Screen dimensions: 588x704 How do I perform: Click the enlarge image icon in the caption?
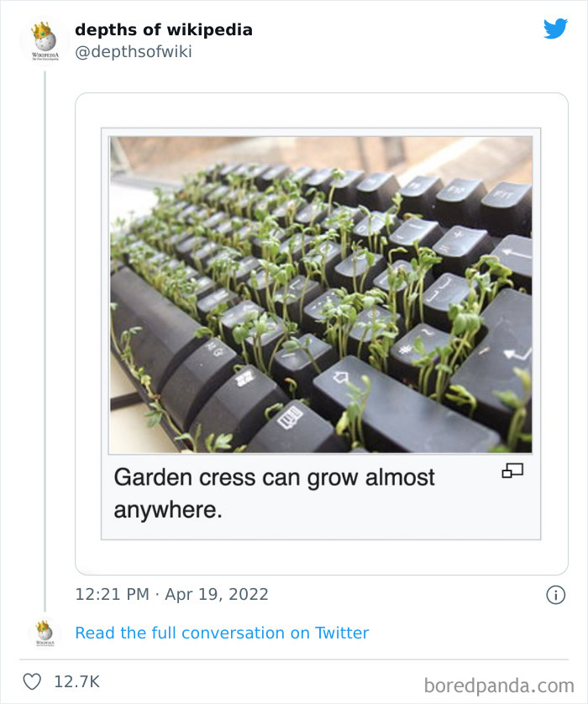[512, 471]
